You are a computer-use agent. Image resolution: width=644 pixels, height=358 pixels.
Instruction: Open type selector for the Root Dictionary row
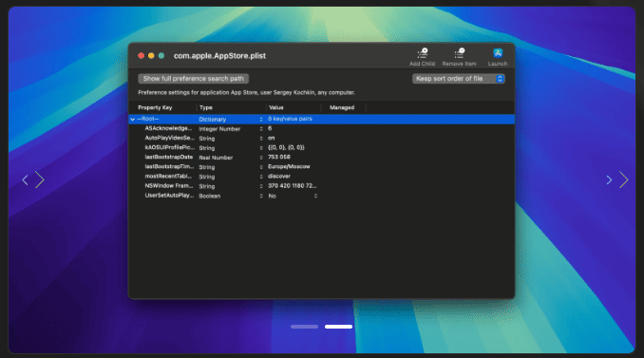pyautogui.click(x=261, y=119)
